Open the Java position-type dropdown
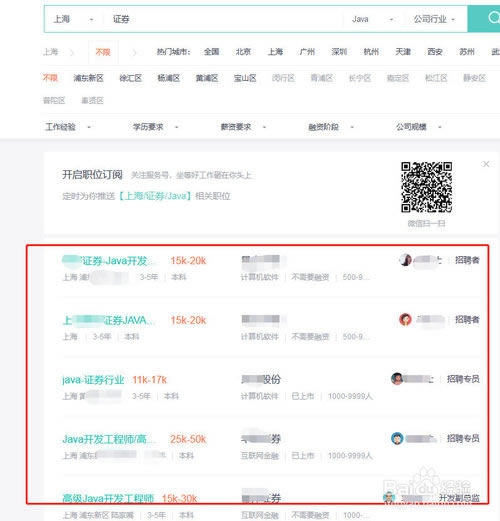The image size is (500, 521). [373, 19]
